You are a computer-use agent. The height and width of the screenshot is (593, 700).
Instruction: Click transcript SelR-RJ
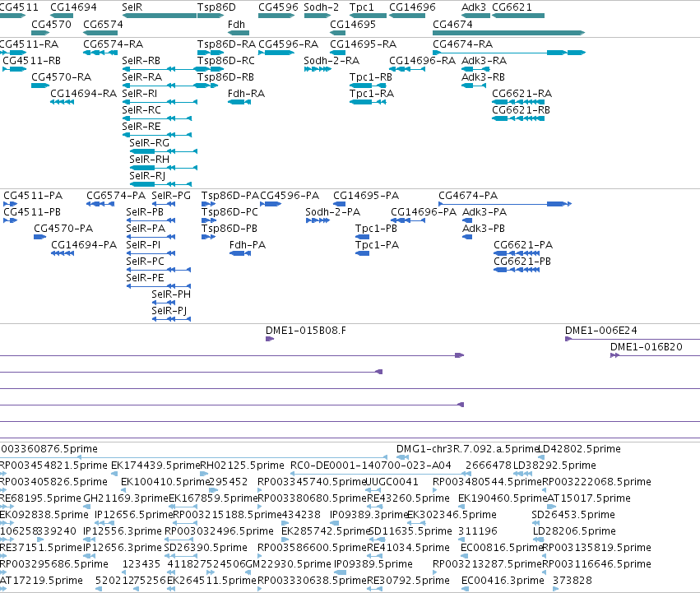(160, 184)
